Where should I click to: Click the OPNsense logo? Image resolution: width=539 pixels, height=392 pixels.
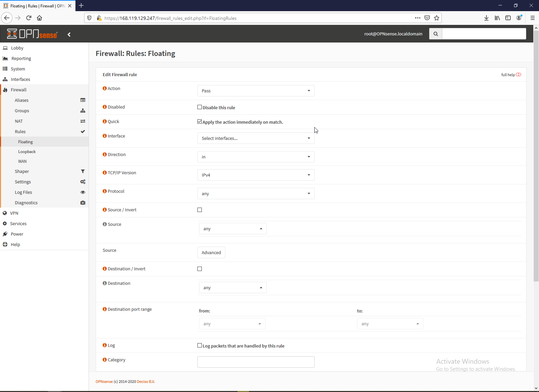[x=32, y=34]
